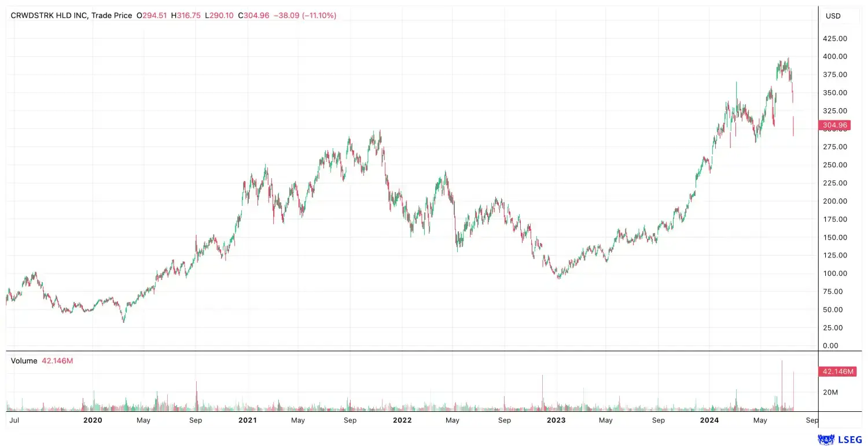Image resolution: width=868 pixels, height=446 pixels.
Task: Click the LSEG logo in the corner
Action: [840, 440]
